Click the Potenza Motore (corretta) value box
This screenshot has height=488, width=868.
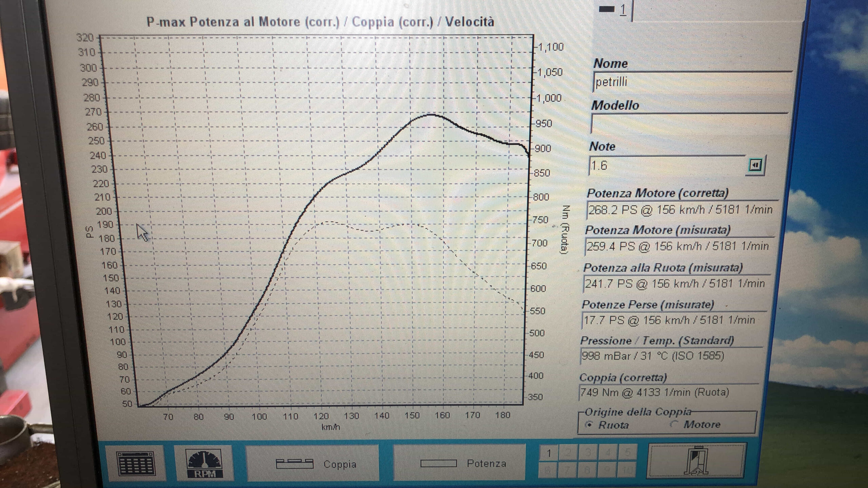[x=682, y=210]
